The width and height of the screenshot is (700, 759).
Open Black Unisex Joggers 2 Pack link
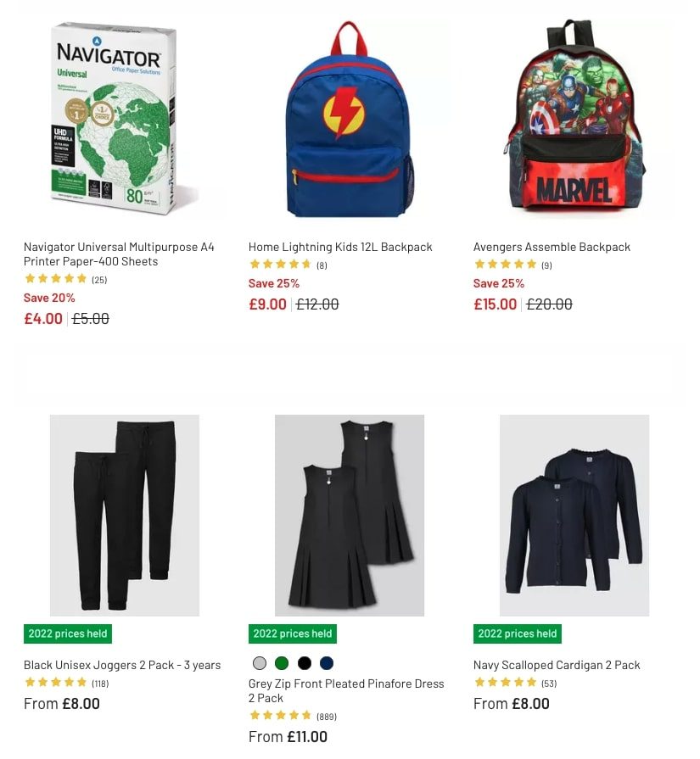tap(122, 665)
